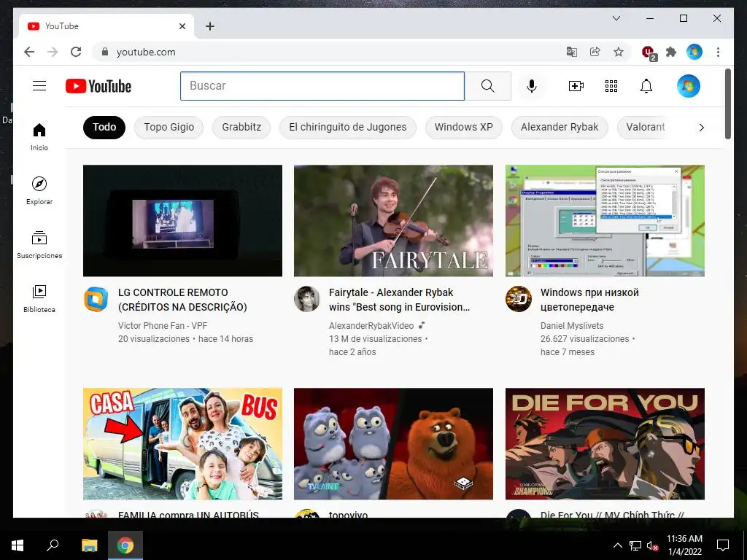Viewport: 747px width, 560px height.
Task: Open a new browser tab
Action: coord(210,26)
